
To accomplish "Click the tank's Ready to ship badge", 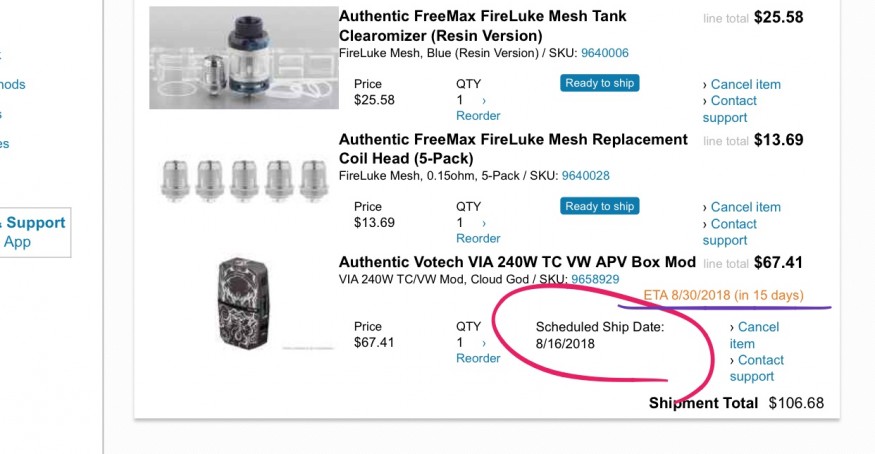I will (x=600, y=83).
